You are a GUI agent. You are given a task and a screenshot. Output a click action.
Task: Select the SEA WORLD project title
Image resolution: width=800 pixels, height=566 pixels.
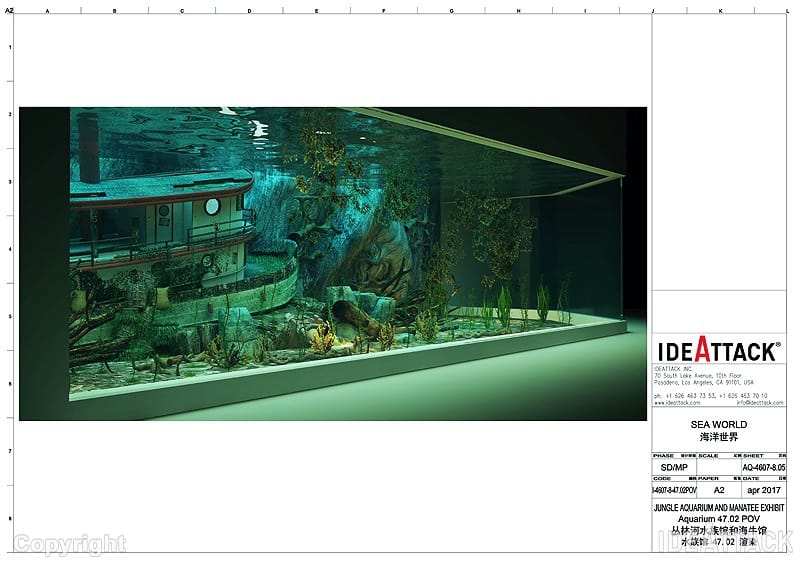tap(719, 425)
